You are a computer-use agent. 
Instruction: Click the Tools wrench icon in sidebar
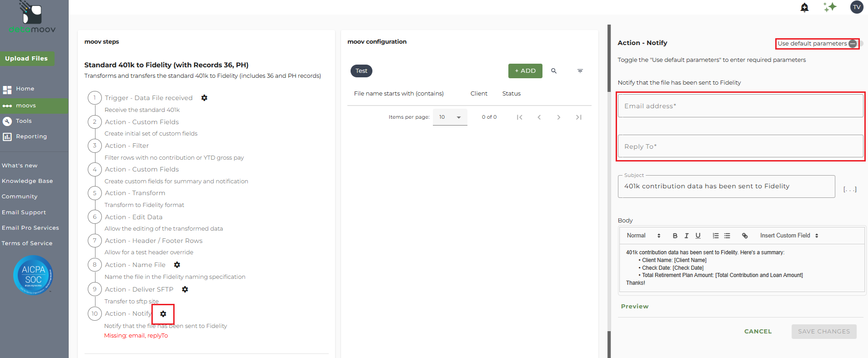pyautogui.click(x=7, y=121)
